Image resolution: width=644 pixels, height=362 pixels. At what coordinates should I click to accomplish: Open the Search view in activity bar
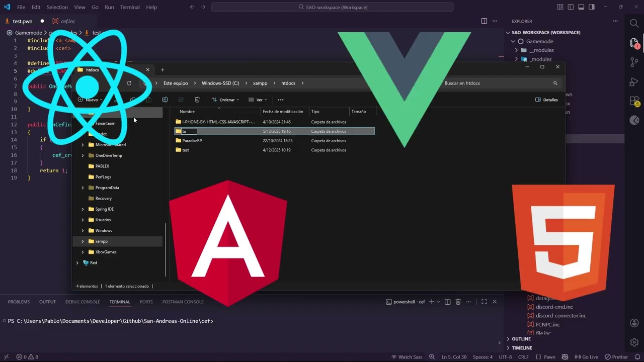click(634, 23)
